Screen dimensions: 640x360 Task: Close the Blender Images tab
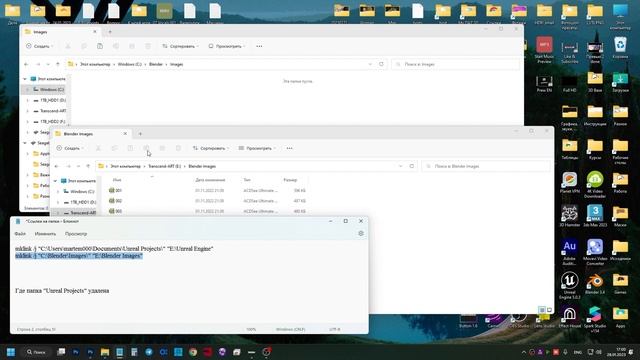(125, 133)
